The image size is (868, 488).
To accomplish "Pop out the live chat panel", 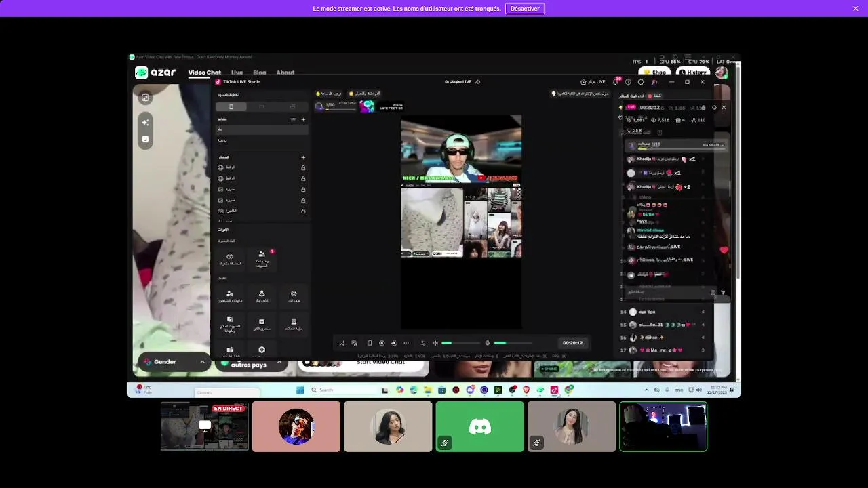I will [703, 107].
